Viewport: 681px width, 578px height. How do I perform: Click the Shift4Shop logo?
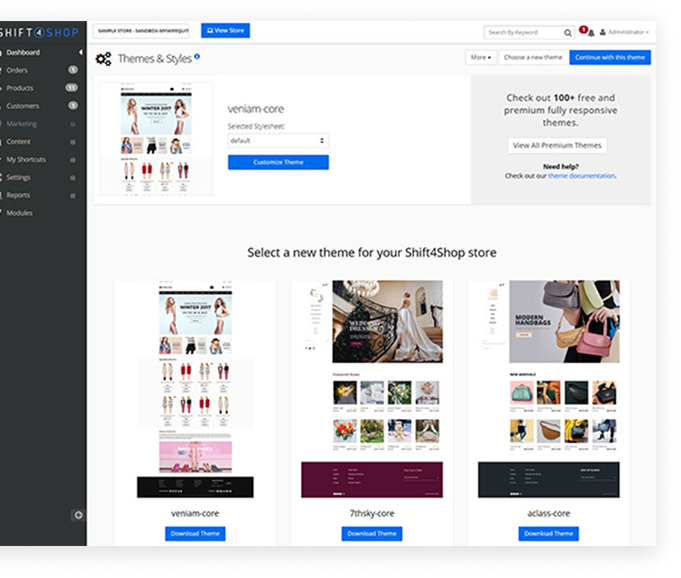click(x=39, y=33)
